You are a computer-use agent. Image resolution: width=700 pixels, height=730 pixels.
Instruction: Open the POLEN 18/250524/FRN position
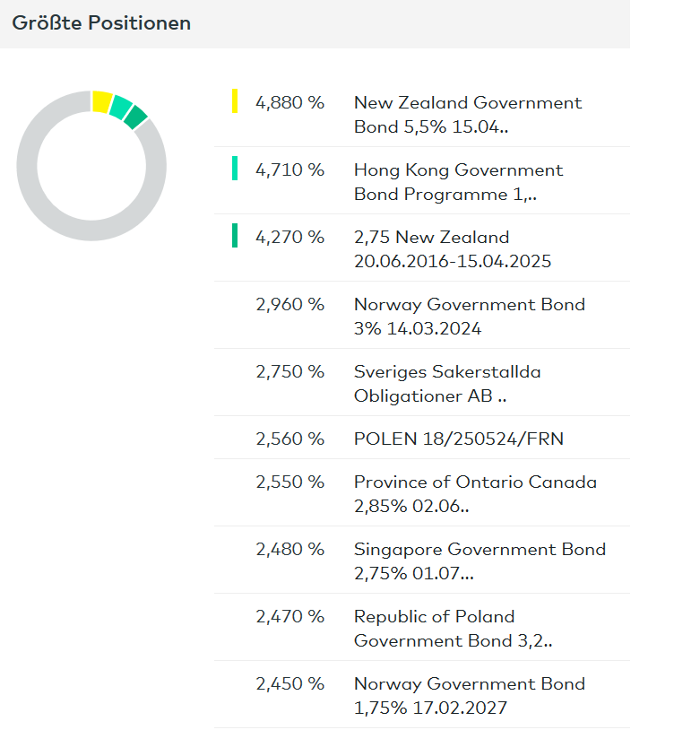458,439
